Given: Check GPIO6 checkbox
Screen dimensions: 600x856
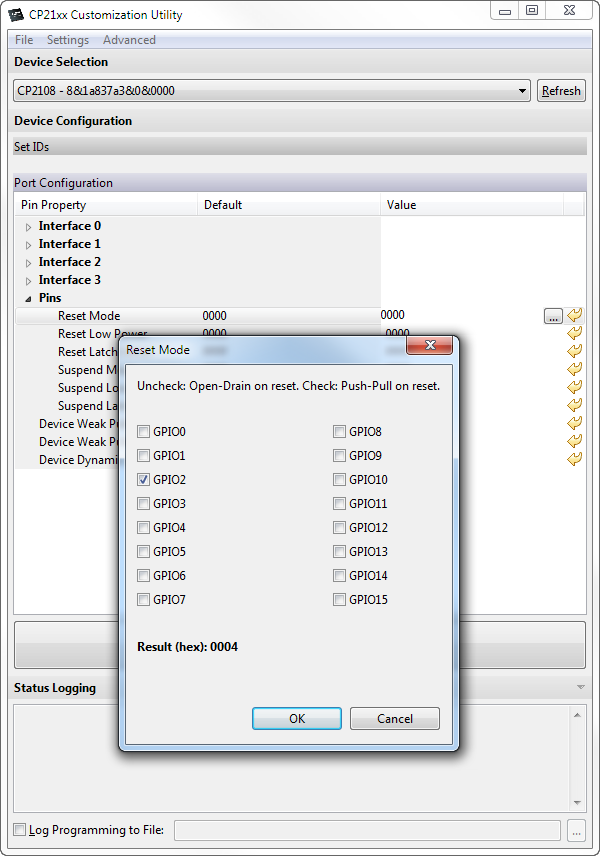Looking at the screenshot, I should tap(144, 576).
